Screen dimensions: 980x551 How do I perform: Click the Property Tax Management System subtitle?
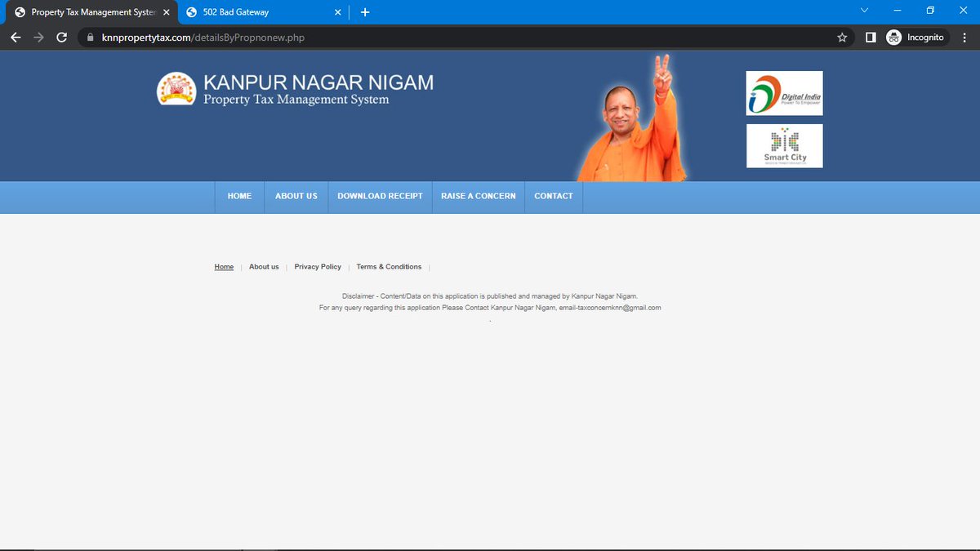coord(296,100)
